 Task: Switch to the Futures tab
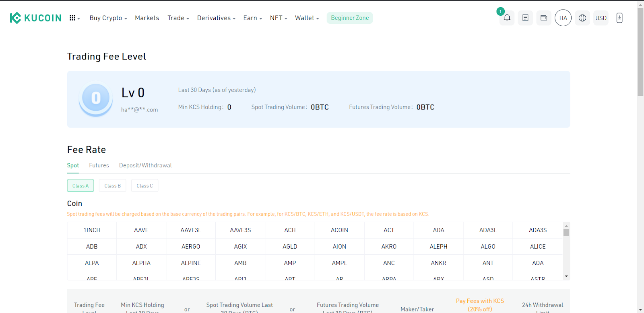(x=99, y=165)
